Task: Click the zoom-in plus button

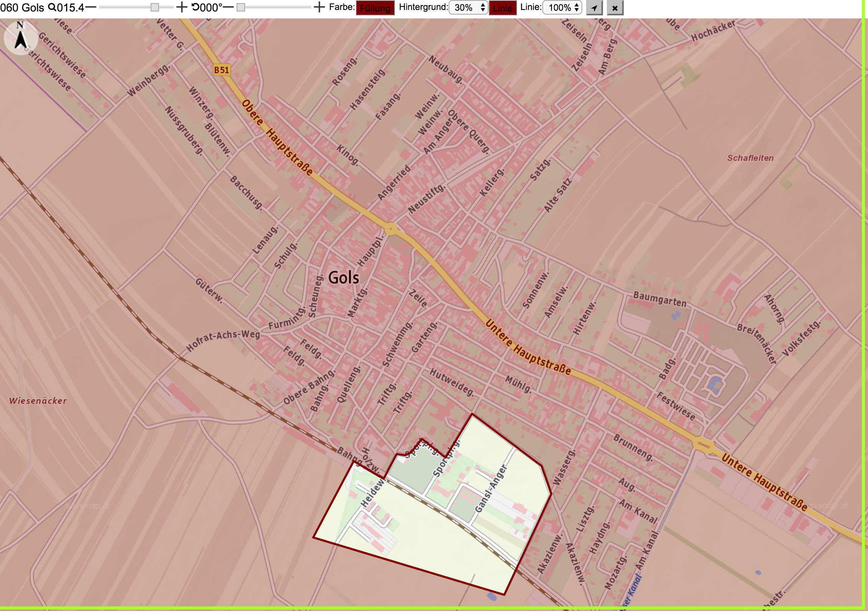Action: tap(182, 7)
